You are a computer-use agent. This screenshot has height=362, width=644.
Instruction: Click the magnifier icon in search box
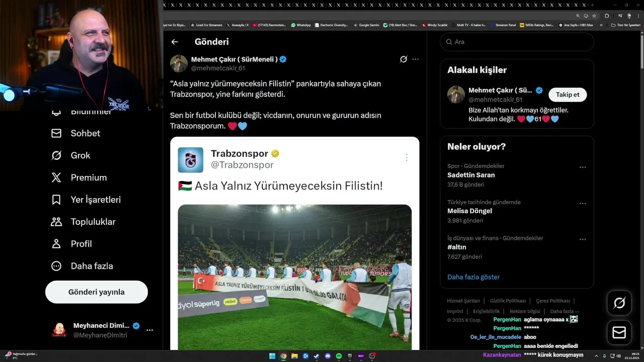(x=449, y=42)
